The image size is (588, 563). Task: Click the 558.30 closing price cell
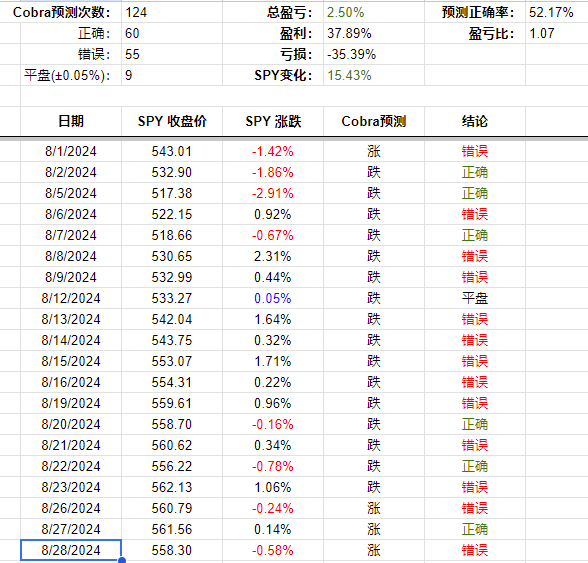[172, 550]
